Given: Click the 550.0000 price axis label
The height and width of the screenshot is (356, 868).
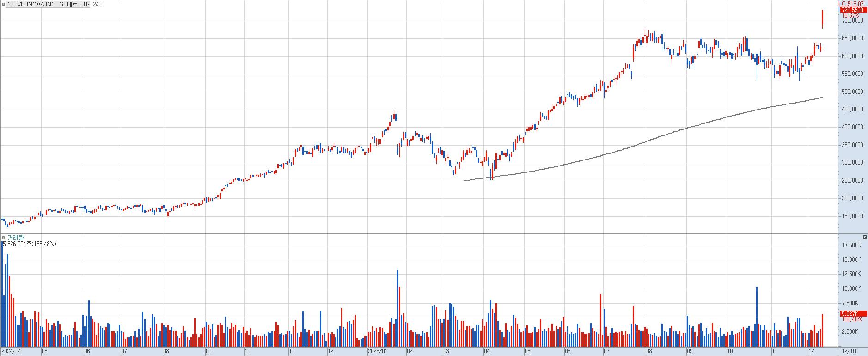Looking at the screenshot, I should (x=853, y=74).
